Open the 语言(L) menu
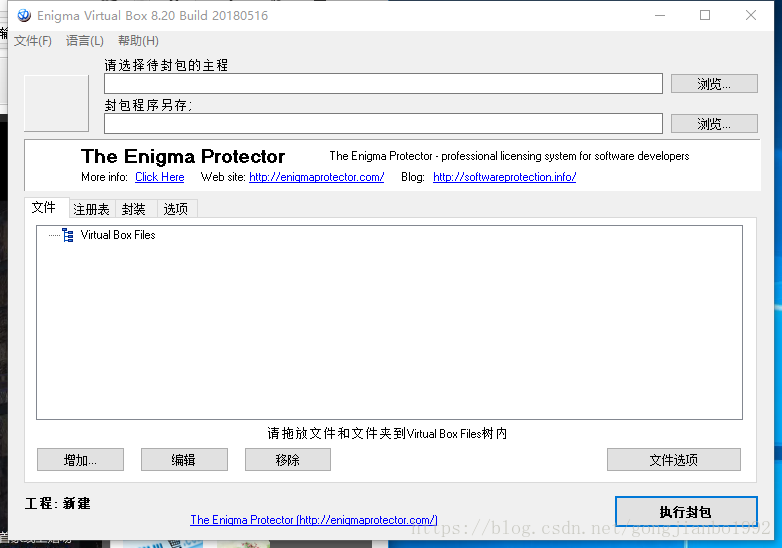 [85, 41]
